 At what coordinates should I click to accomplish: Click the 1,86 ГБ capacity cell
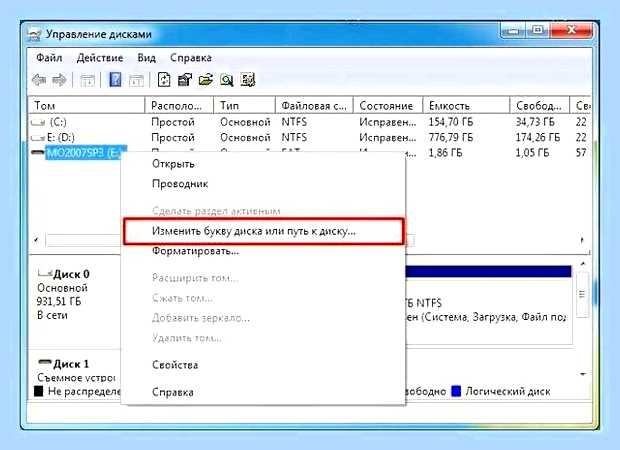(445, 153)
